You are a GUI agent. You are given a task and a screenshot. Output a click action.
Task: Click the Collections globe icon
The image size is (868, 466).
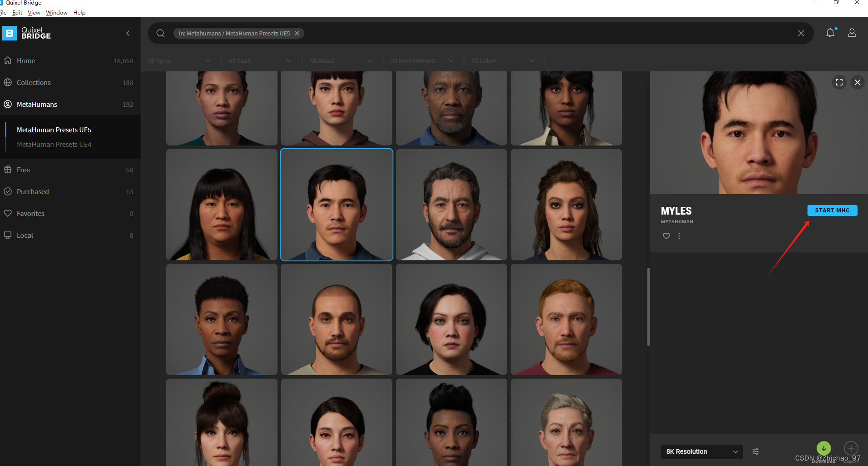pyautogui.click(x=8, y=82)
